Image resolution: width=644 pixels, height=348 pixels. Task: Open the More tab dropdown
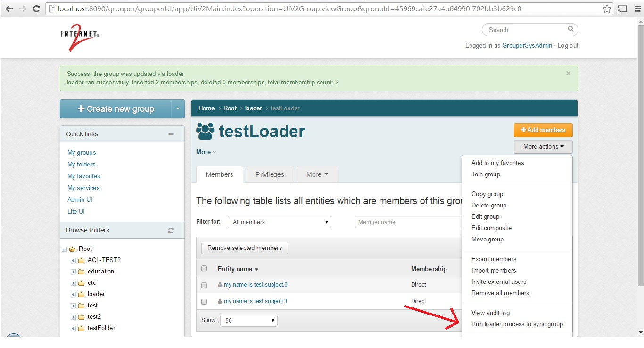coord(317,174)
